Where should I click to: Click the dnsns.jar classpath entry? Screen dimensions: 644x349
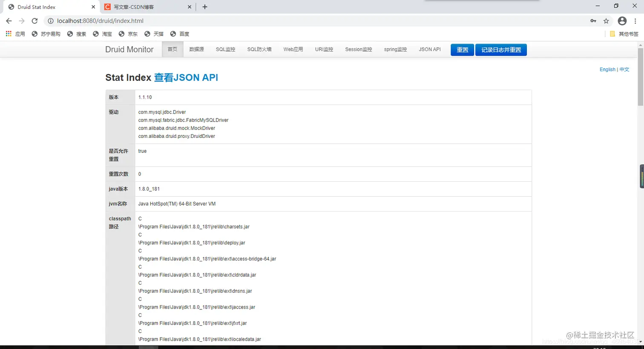click(195, 291)
